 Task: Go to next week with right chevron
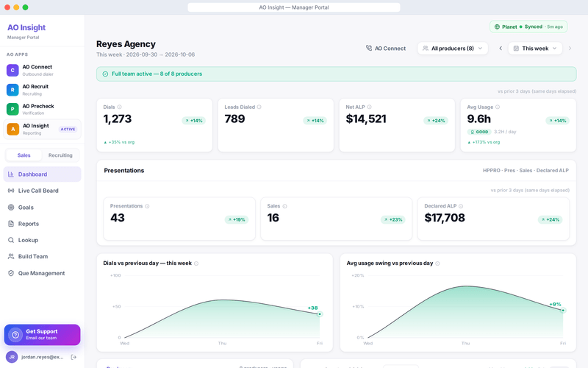point(570,48)
